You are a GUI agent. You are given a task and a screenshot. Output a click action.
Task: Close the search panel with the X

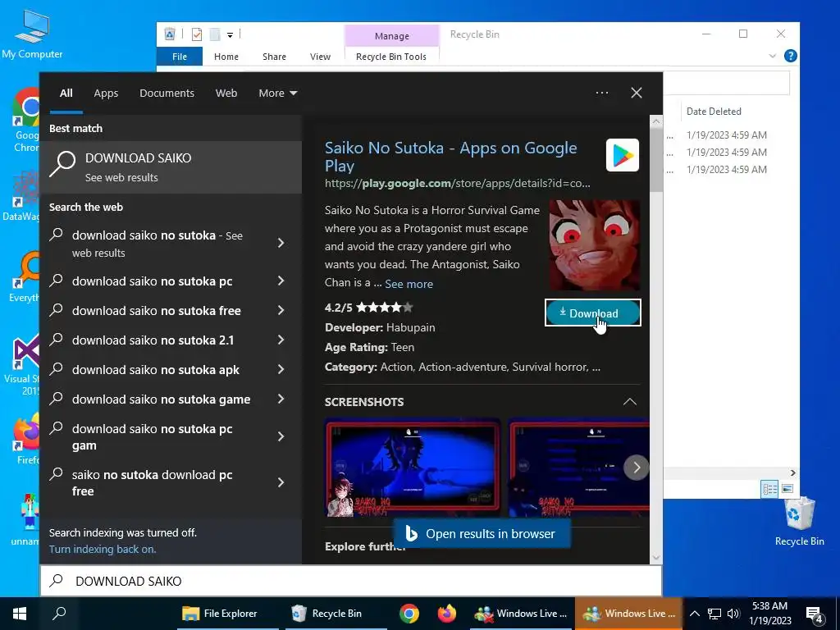637,93
